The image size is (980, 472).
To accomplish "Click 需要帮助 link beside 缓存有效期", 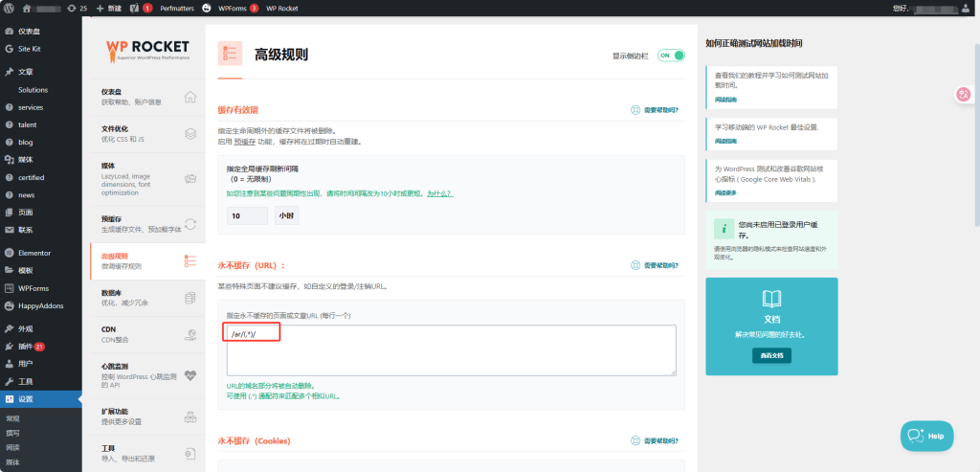I will 655,110.
